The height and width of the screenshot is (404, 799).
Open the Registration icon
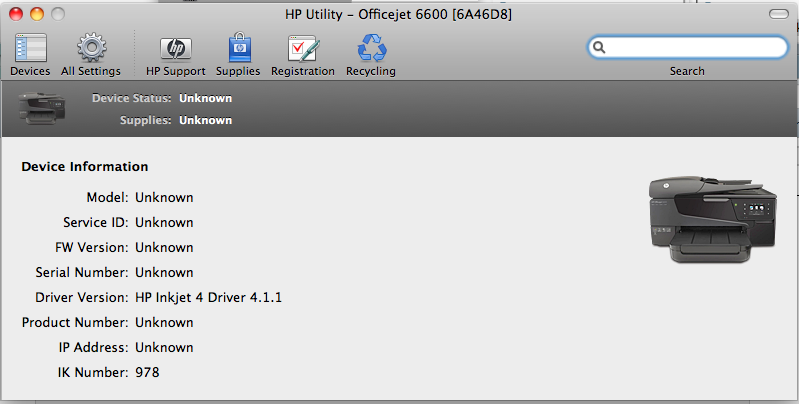click(303, 48)
